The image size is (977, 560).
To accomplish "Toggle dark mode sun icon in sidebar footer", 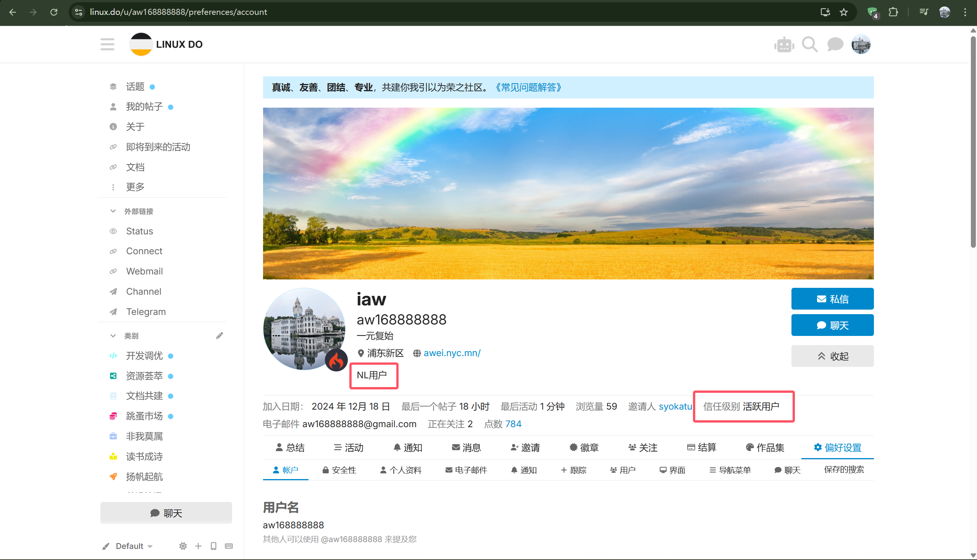I will [183, 546].
